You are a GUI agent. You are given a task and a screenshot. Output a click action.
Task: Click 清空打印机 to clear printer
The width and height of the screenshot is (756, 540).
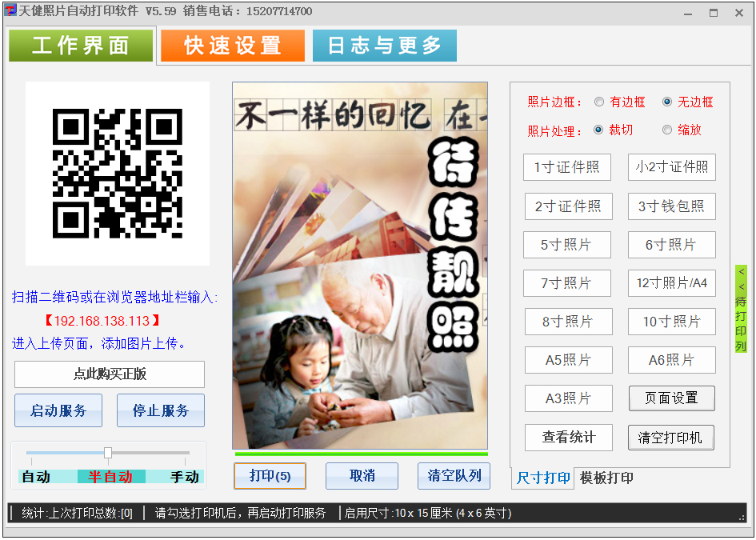671,438
